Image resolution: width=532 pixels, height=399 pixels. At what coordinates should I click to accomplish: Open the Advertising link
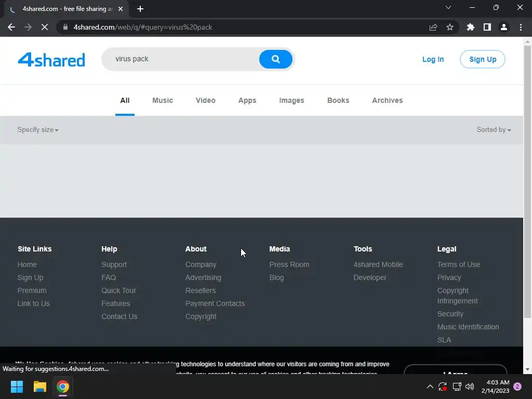(x=203, y=277)
